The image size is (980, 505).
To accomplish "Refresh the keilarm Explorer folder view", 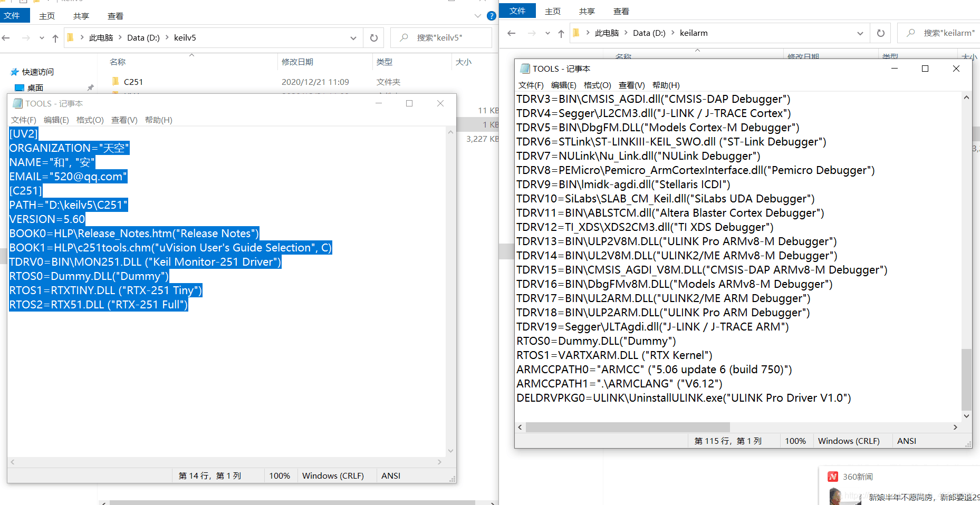I will point(881,33).
